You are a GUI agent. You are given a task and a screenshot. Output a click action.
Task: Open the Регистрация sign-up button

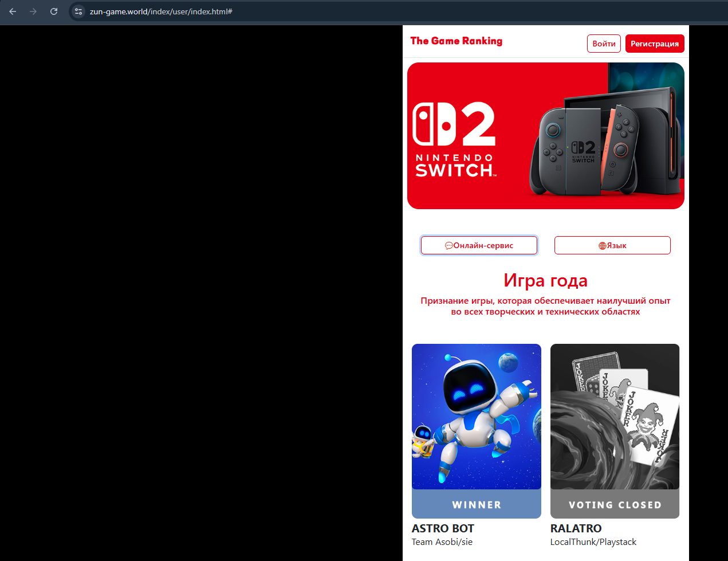655,44
